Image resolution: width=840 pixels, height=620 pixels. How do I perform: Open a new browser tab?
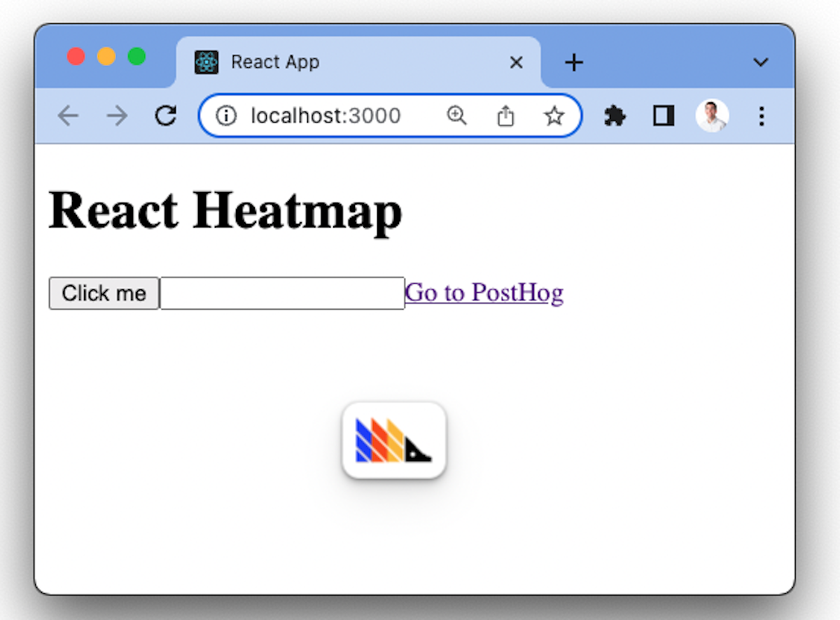click(574, 62)
